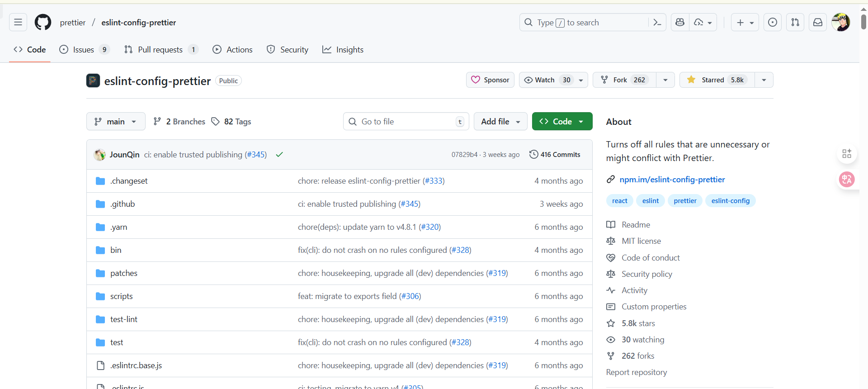Expand the main branch dropdown
The height and width of the screenshot is (389, 868).
pos(116,121)
